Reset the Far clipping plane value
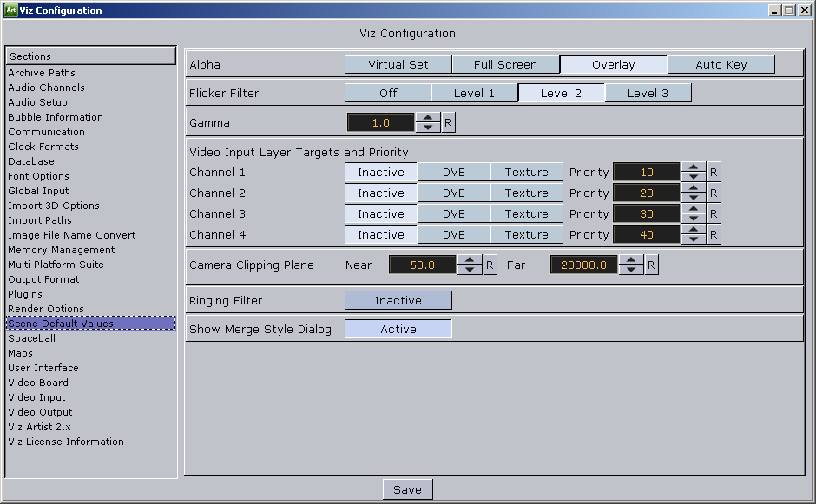Viewport: 816px width, 504px height. [651, 265]
